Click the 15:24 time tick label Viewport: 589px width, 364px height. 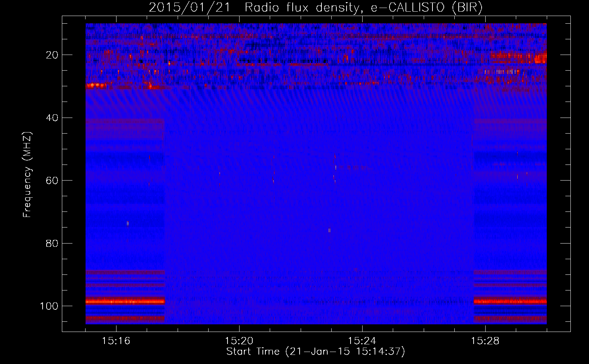(362, 341)
